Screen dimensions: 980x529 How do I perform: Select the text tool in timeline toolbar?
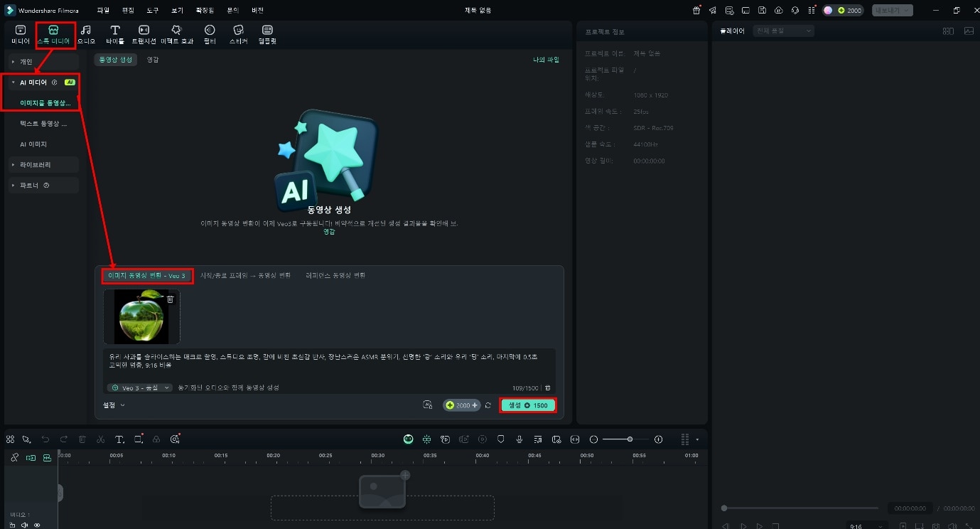119,439
